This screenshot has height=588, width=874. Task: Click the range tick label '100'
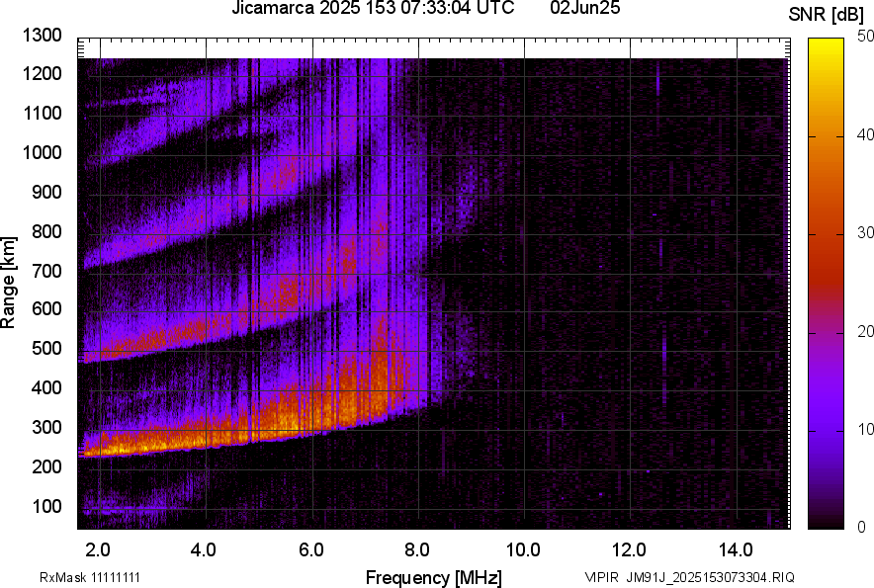tap(46, 506)
